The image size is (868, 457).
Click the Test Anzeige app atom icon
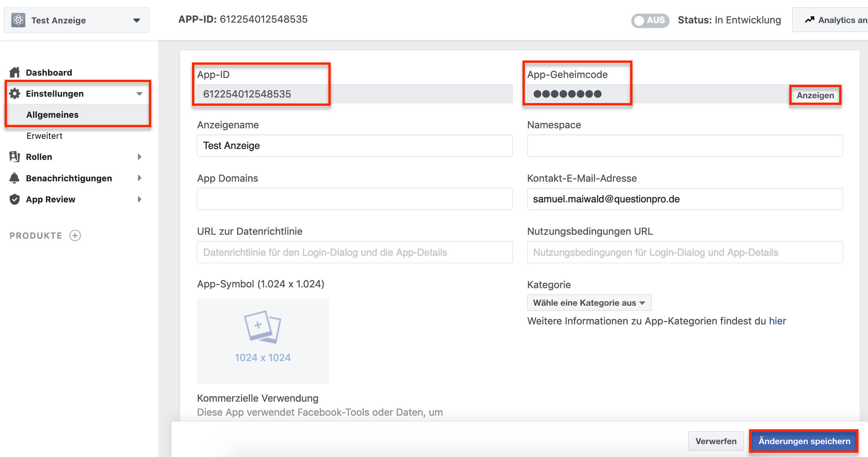tap(18, 20)
